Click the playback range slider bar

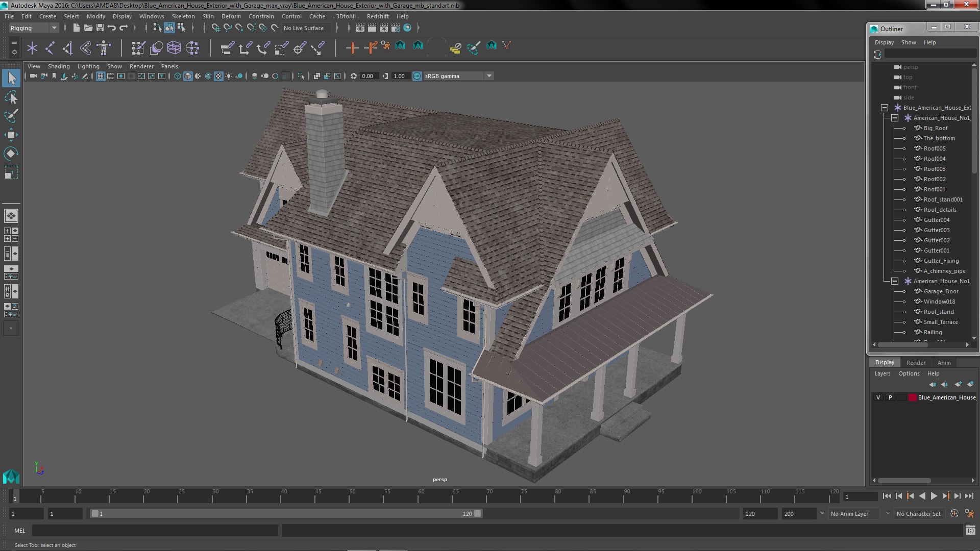[286, 514]
